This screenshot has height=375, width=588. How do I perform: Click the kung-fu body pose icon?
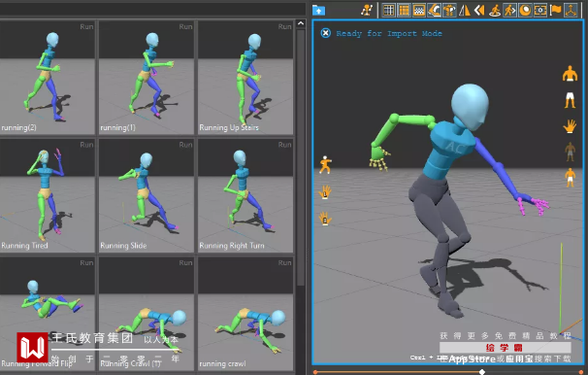pyautogui.click(x=325, y=165)
